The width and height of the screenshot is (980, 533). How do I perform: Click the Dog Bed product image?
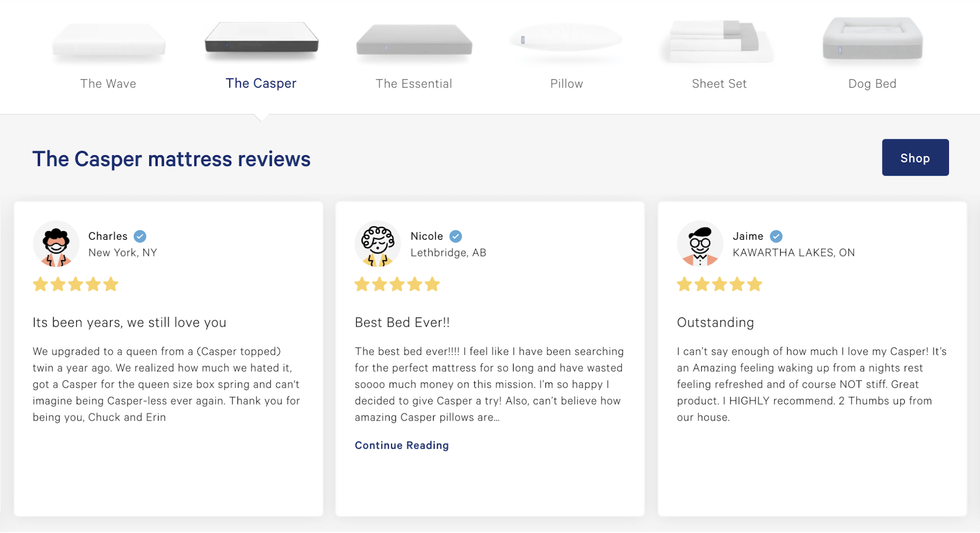point(872,39)
